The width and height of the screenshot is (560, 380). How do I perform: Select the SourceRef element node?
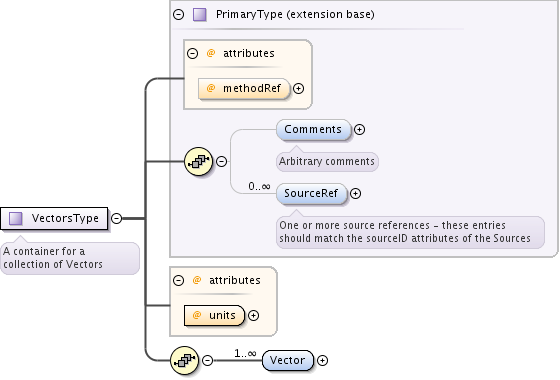[x=311, y=194]
